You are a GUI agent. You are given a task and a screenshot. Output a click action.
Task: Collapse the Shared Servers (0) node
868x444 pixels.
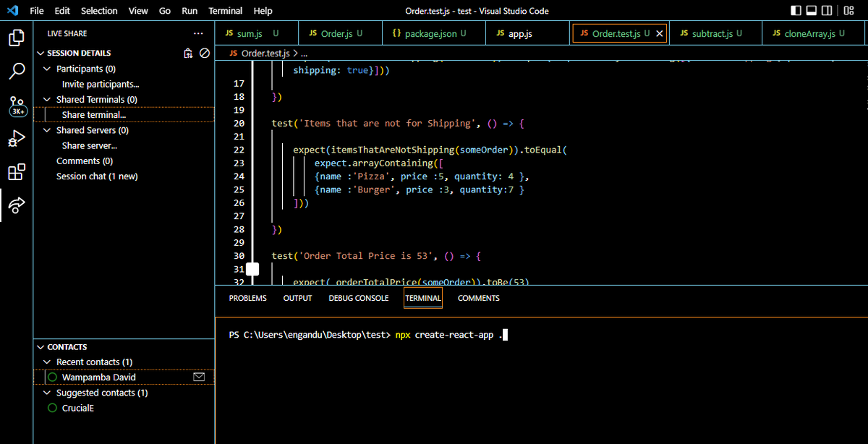click(x=48, y=130)
